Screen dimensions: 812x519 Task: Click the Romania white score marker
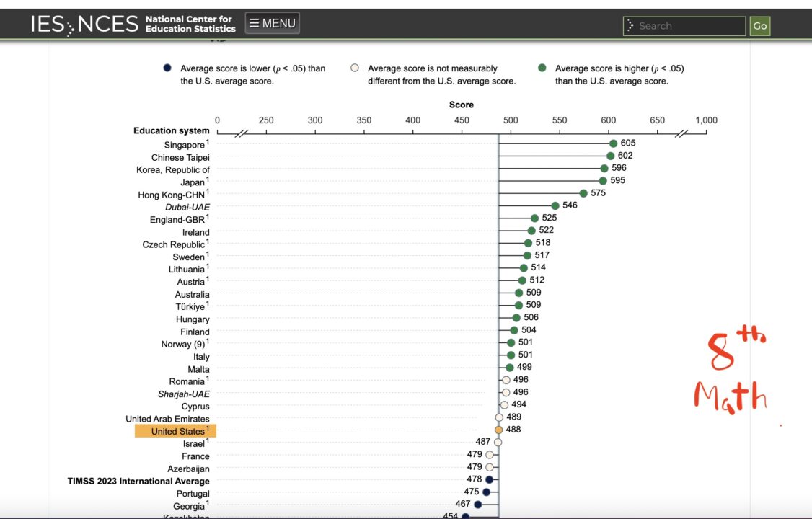tap(506, 380)
